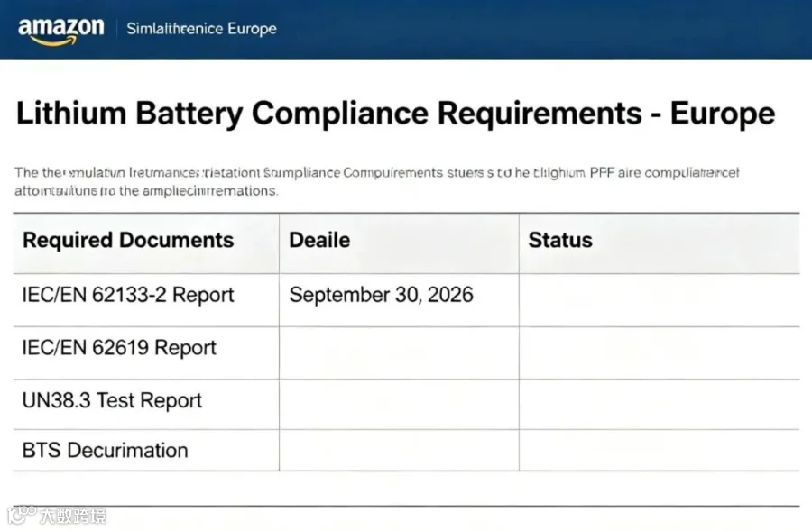Click the empty status cell for IEC/EN 62619
812x531 pixels.
coord(660,353)
